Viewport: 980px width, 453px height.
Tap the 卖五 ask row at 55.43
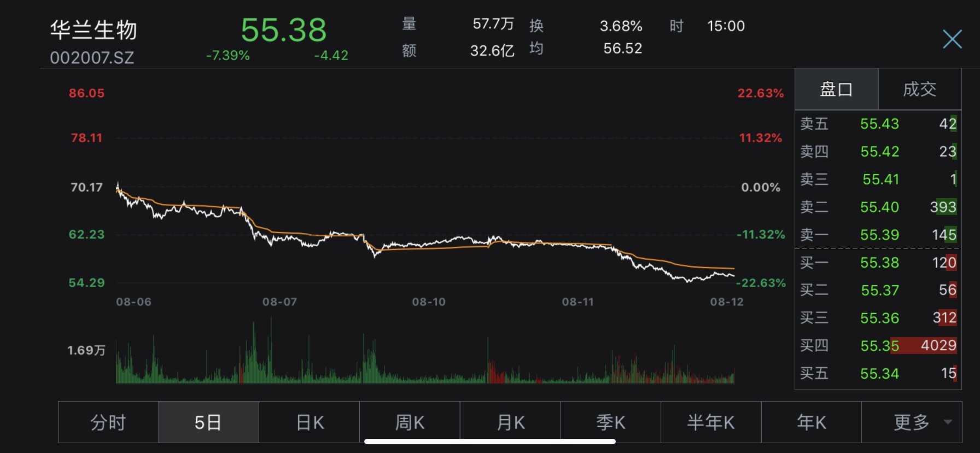point(878,124)
